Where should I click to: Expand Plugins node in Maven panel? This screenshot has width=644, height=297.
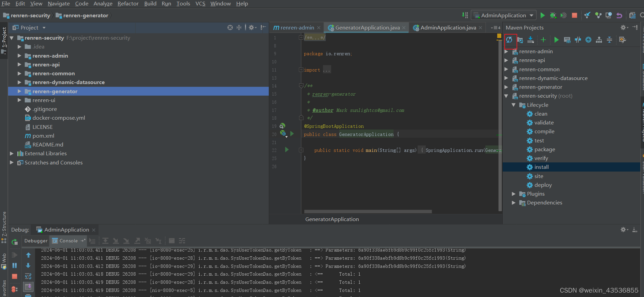(x=514, y=194)
